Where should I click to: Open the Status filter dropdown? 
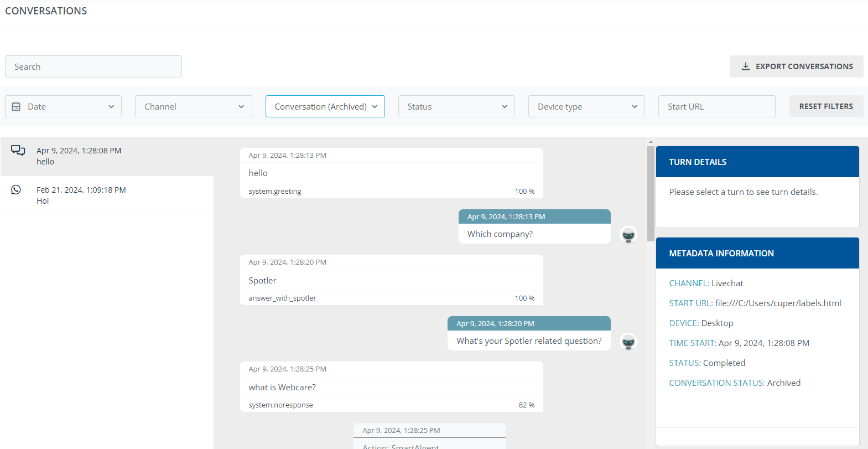456,106
